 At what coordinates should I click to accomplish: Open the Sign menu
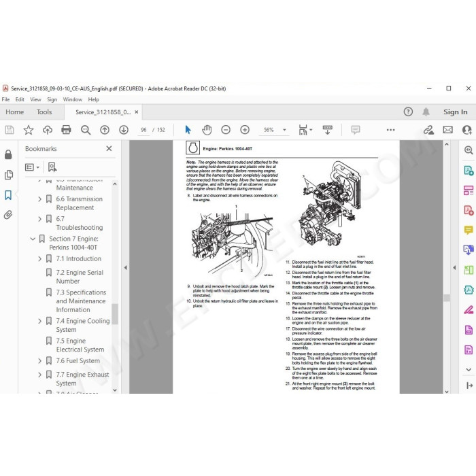(x=52, y=99)
